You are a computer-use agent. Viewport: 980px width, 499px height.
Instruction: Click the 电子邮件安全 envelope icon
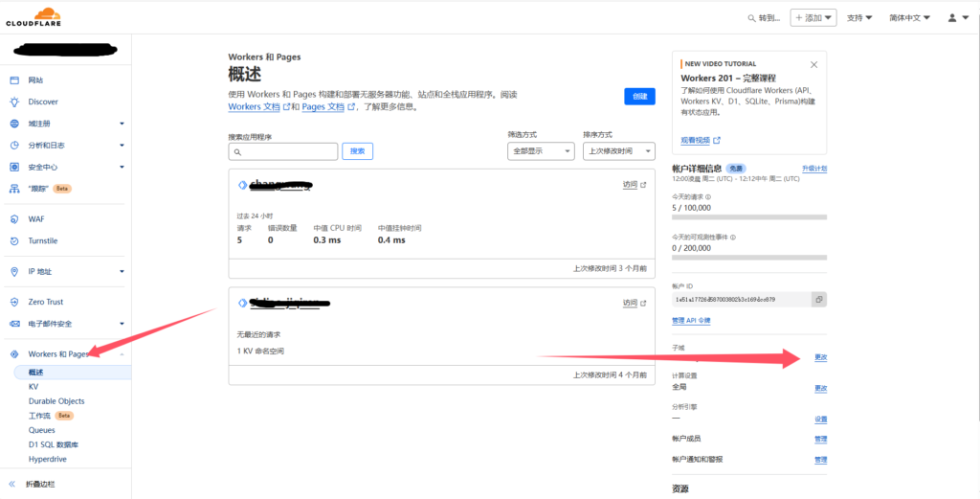click(x=14, y=324)
